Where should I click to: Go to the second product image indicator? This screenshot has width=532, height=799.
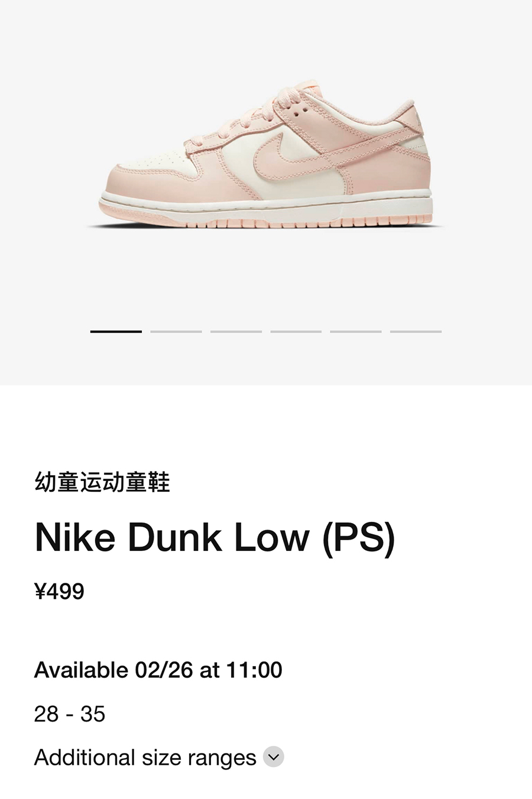pyautogui.click(x=176, y=332)
